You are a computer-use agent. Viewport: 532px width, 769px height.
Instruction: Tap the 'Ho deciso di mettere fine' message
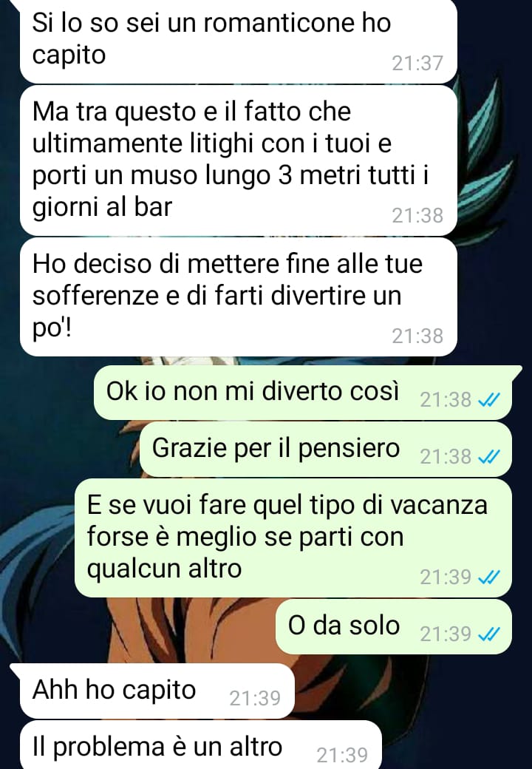pos(239,297)
